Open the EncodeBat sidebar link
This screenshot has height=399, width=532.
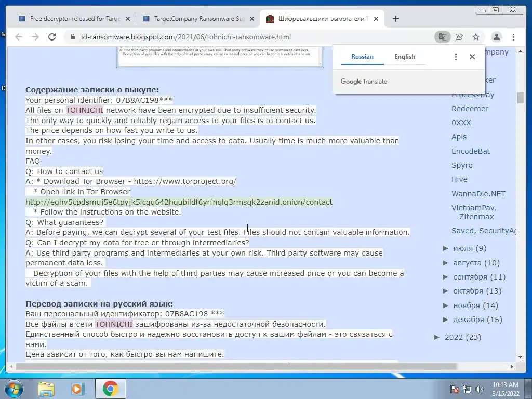coord(471,151)
